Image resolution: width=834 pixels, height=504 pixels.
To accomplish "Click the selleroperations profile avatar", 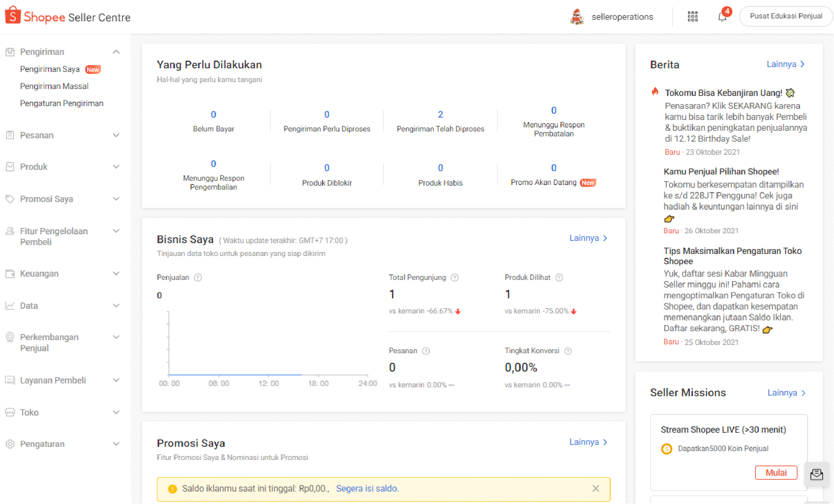I will coord(577,16).
